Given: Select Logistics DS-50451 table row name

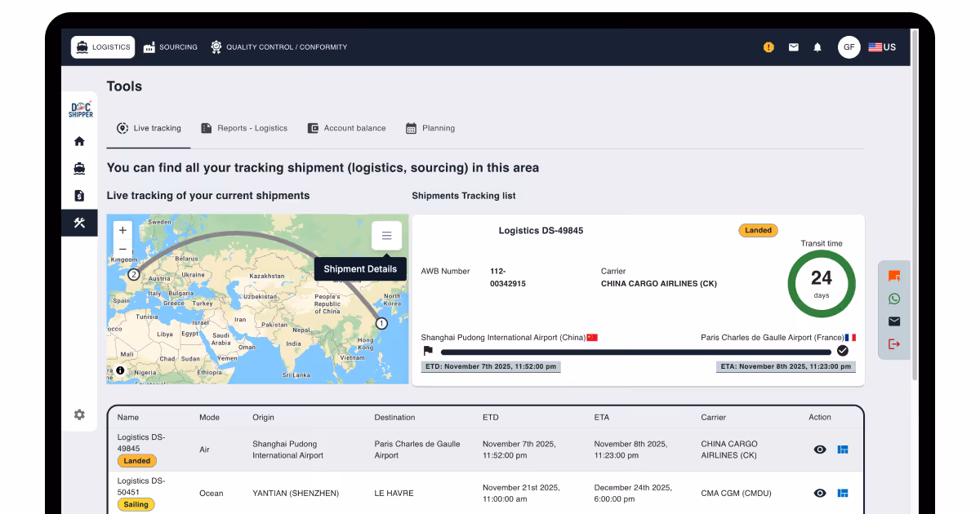Looking at the screenshot, I should [x=141, y=486].
